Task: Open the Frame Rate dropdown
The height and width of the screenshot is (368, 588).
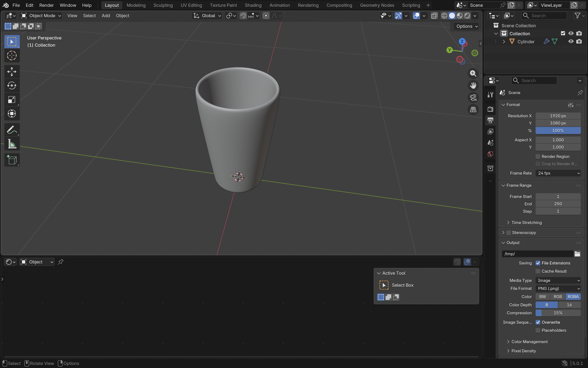Action: pos(558,173)
